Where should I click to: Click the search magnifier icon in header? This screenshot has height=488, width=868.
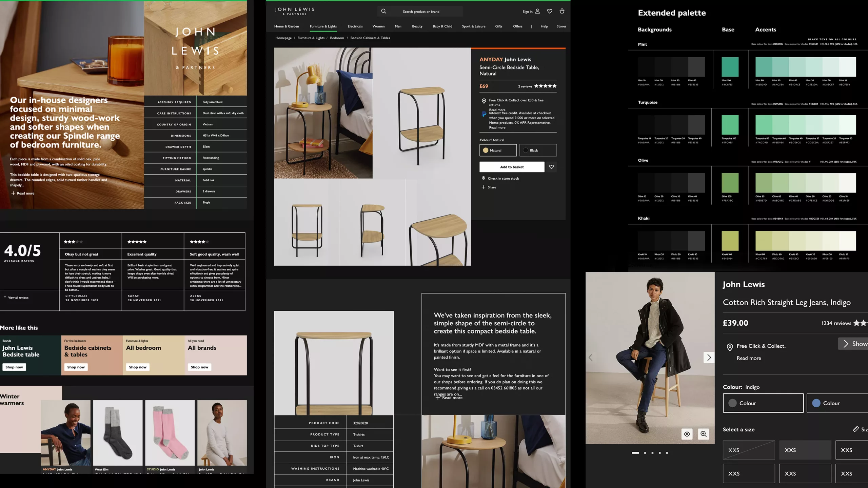[383, 11]
